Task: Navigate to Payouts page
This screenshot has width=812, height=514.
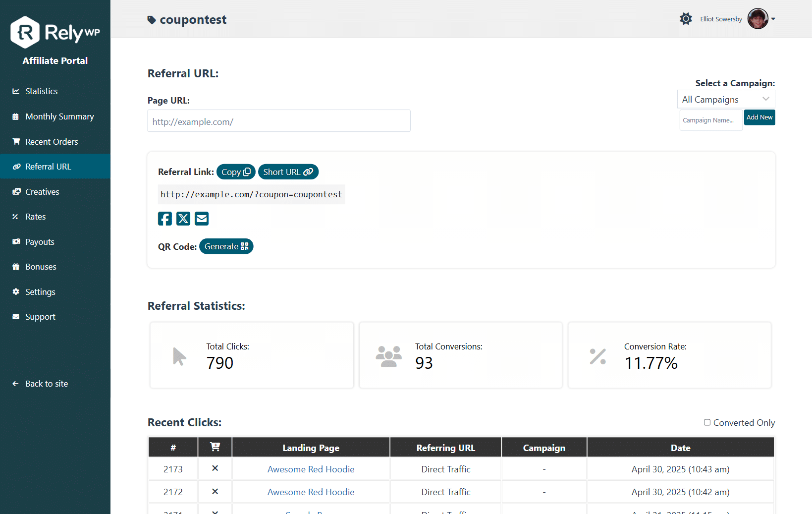Action: click(40, 242)
